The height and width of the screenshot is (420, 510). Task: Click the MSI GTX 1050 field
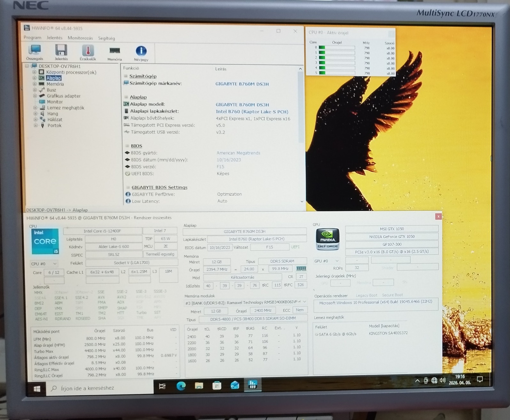(392, 229)
